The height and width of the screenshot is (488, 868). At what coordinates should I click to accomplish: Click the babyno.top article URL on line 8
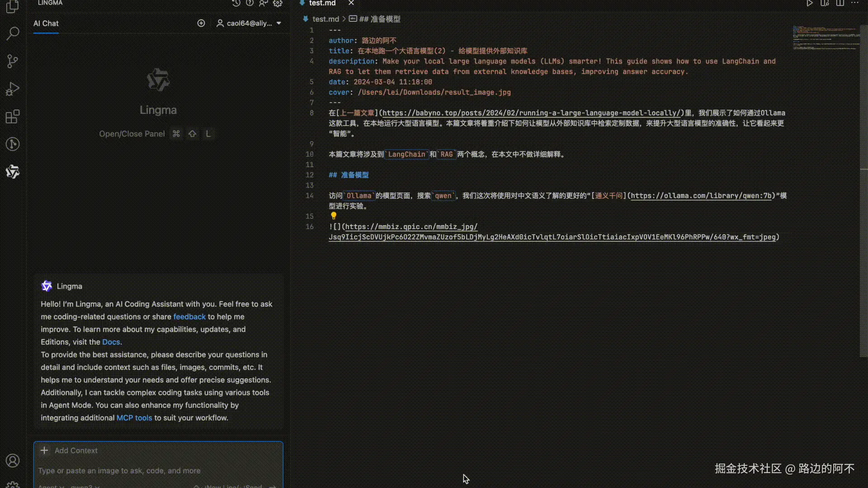tap(532, 113)
